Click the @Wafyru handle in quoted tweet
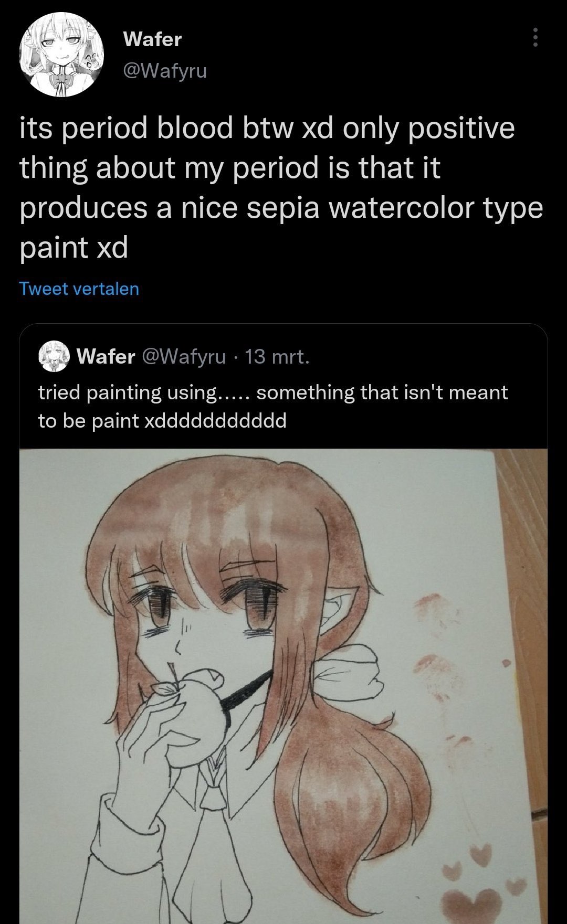 tap(183, 357)
